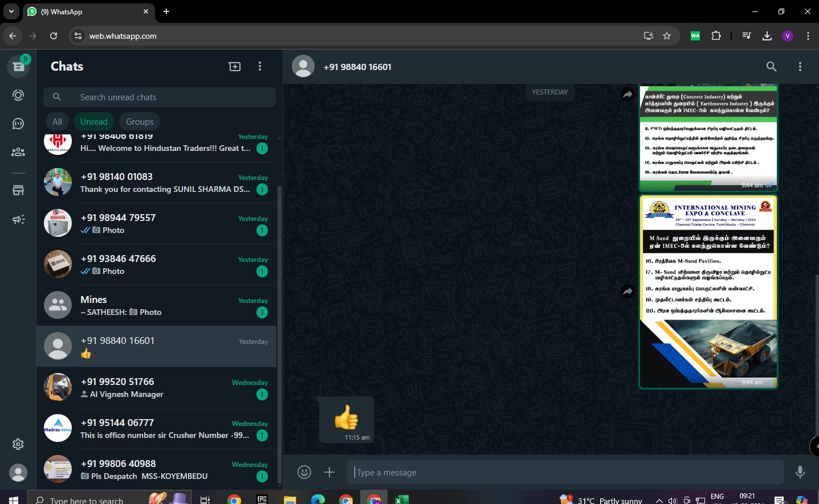This screenshot has width=819, height=504.
Task: Open Excel from the taskbar
Action: point(402,499)
